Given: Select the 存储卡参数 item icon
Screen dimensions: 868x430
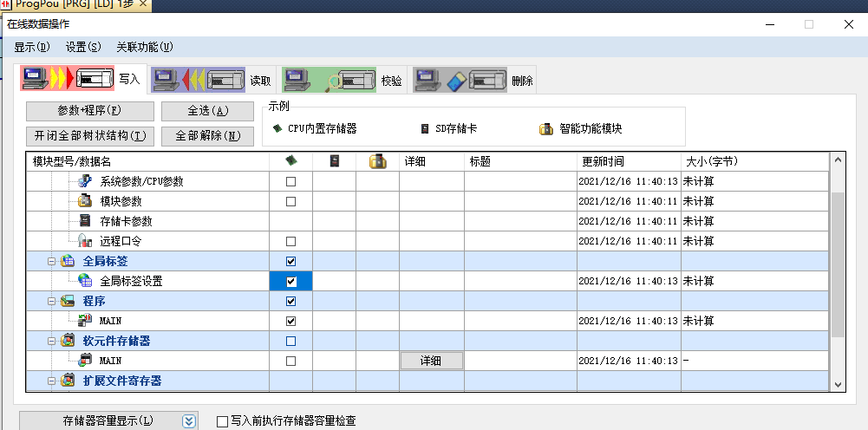Looking at the screenshot, I should point(84,221).
